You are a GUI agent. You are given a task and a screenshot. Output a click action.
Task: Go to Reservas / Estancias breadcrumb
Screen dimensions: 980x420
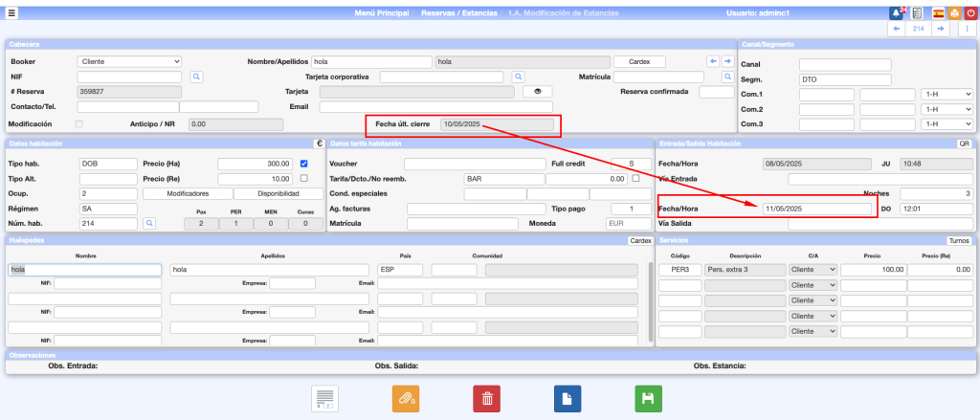[x=458, y=13]
